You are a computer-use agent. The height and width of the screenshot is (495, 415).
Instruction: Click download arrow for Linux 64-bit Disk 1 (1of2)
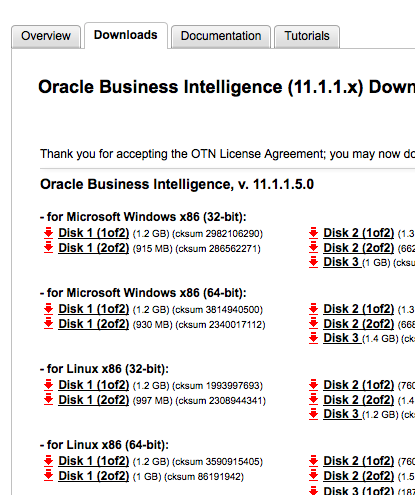coord(49,461)
